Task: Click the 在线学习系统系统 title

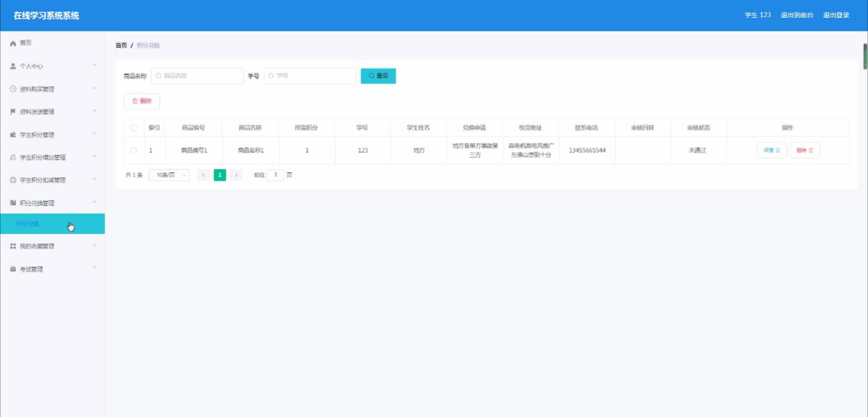Action: (47, 15)
